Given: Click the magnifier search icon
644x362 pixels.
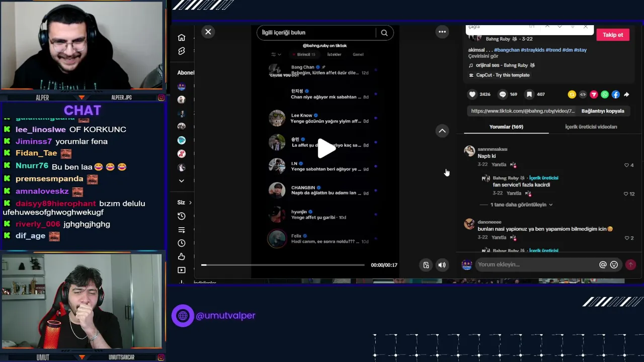Looking at the screenshot, I should pos(384,33).
